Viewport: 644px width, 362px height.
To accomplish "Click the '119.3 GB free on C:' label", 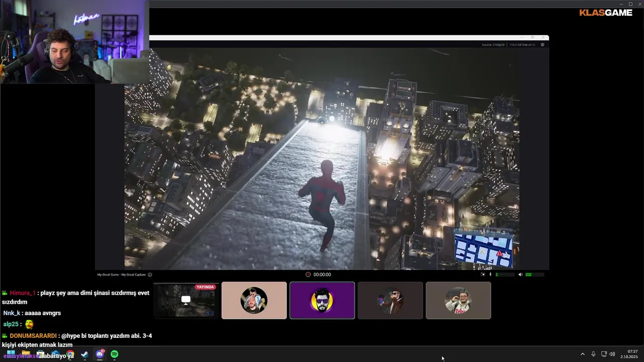I will coord(523,45).
